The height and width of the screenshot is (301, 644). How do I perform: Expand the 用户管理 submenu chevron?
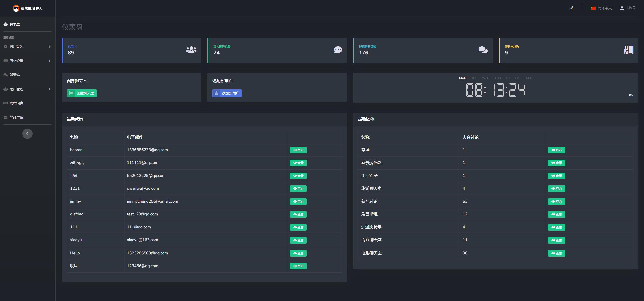[49, 89]
